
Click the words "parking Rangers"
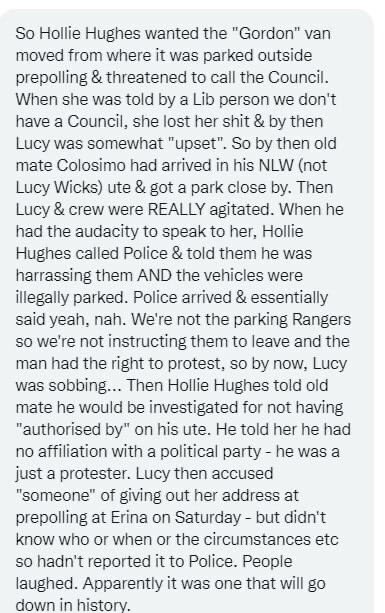coord(292,320)
